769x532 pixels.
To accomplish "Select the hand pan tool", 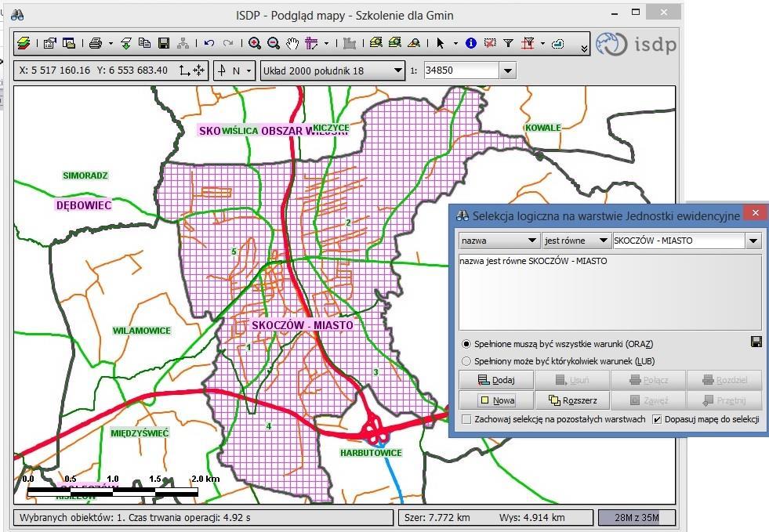I will pyautogui.click(x=292, y=44).
